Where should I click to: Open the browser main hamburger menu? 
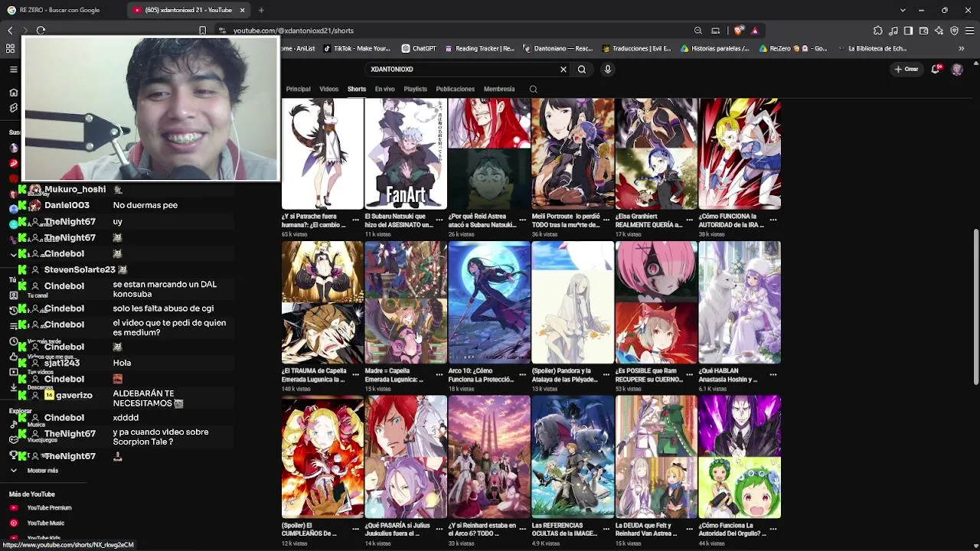pos(970,31)
